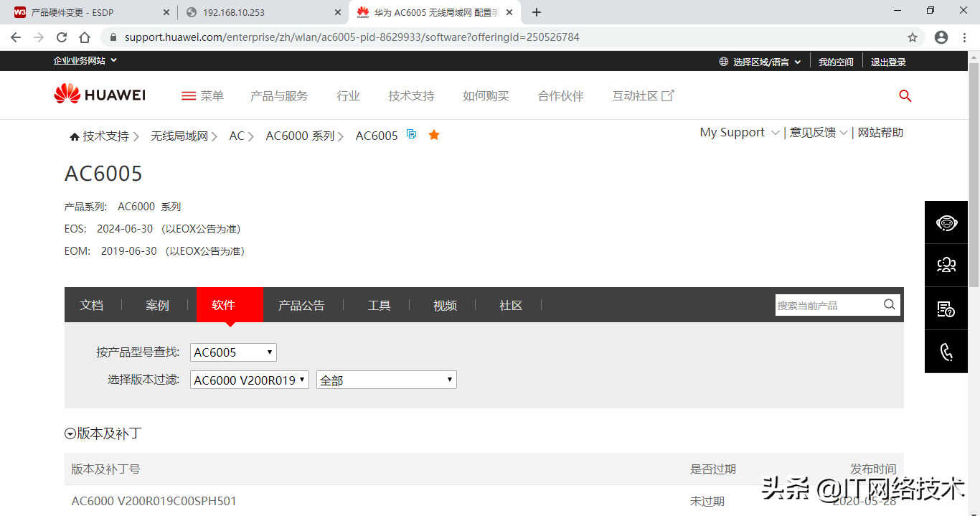The image size is (980, 516).
Task: Select the 软件 tab
Action: [x=230, y=305]
